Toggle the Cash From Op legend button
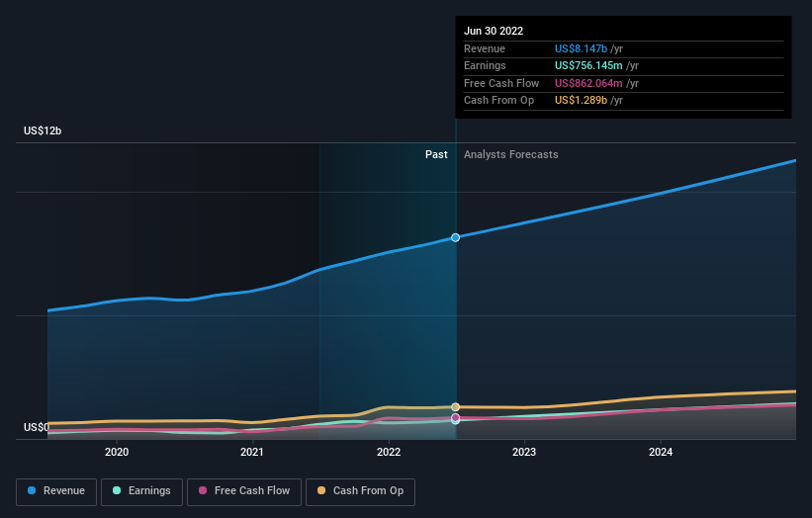This screenshot has height=518, width=812. point(360,491)
